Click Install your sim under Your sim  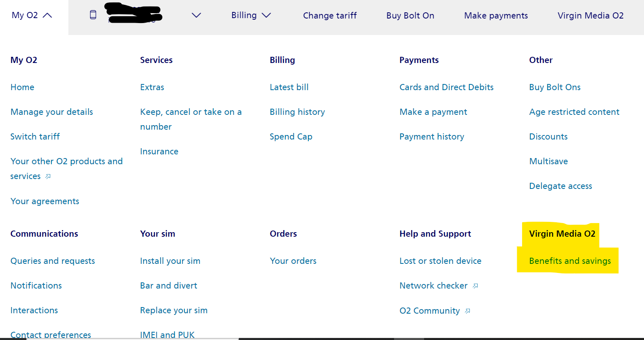[170, 261]
